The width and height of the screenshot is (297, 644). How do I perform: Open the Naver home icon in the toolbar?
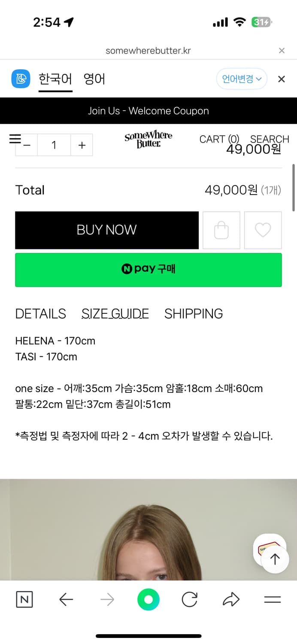[x=24, y=599]
